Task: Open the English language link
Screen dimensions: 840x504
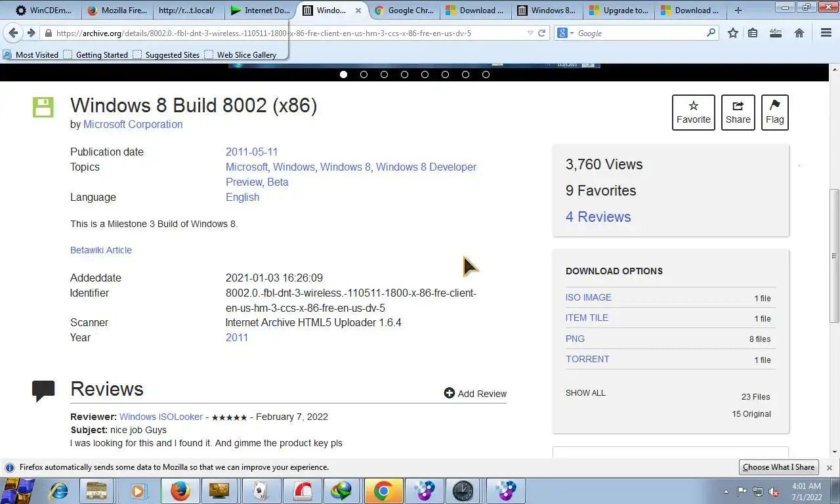Action: click(x=242, y=197)
